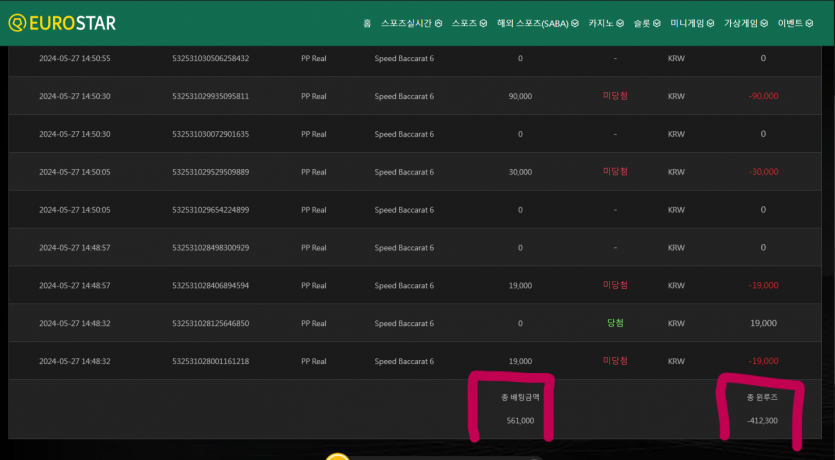Select bet ID 532531029529509889
This screenshot has width=835, height=460.
click(x=210, y=172)
